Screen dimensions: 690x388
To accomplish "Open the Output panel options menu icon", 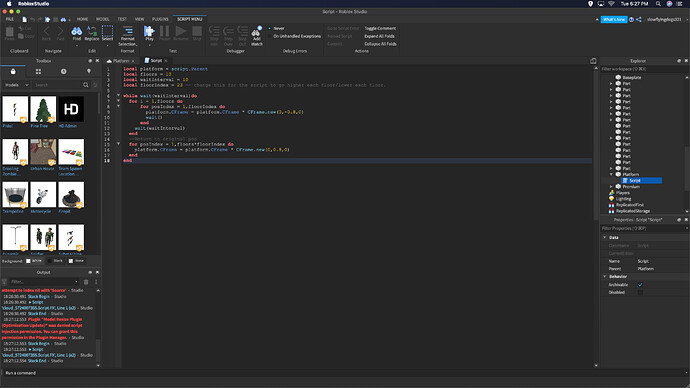I will coord(96,282).
